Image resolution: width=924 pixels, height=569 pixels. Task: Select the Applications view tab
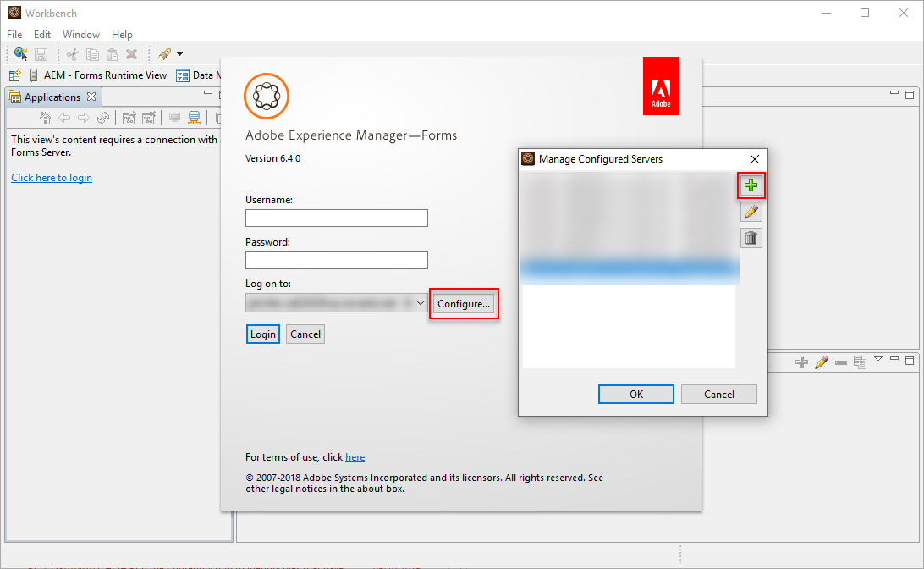pos(52,97)
